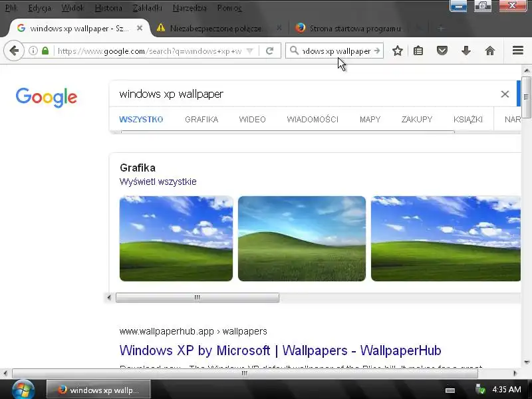Submit search using the arrow in search box
532x399 pixels.
pyautogui.click(x=377, y=51)
